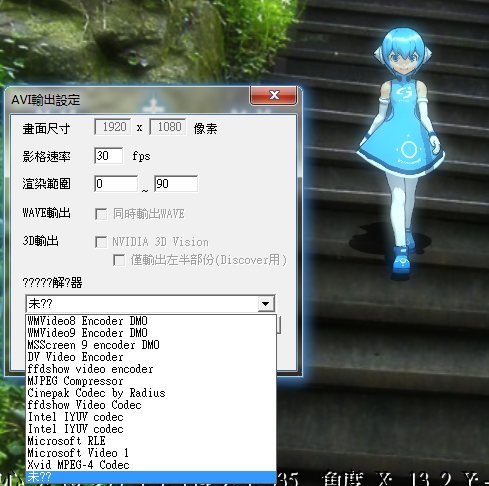Click the 畫面尺寸 label
This screenshot has width=489, height=486.
pyautogui.click(x=46, y=129)
